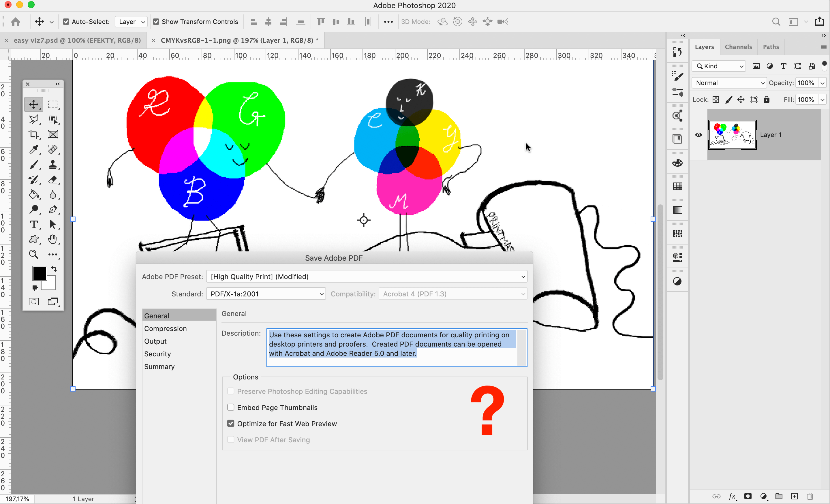
Task: Open the Opacity value dropdown arrow
Action: [x=823, y=83]
